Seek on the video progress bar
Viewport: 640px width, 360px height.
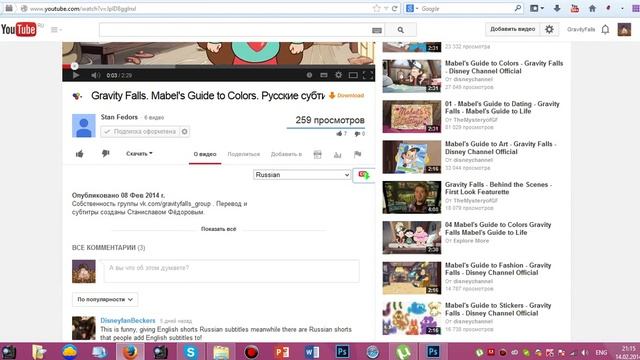(218, 66)
